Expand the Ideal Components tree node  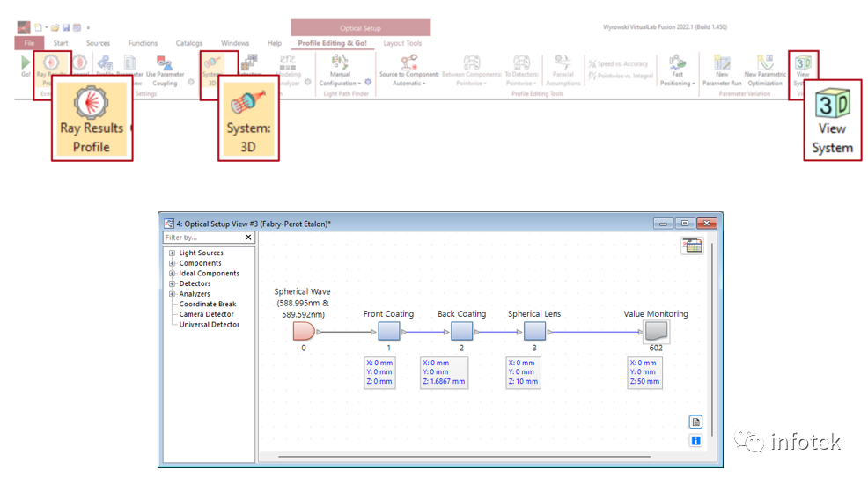(172, 274)
